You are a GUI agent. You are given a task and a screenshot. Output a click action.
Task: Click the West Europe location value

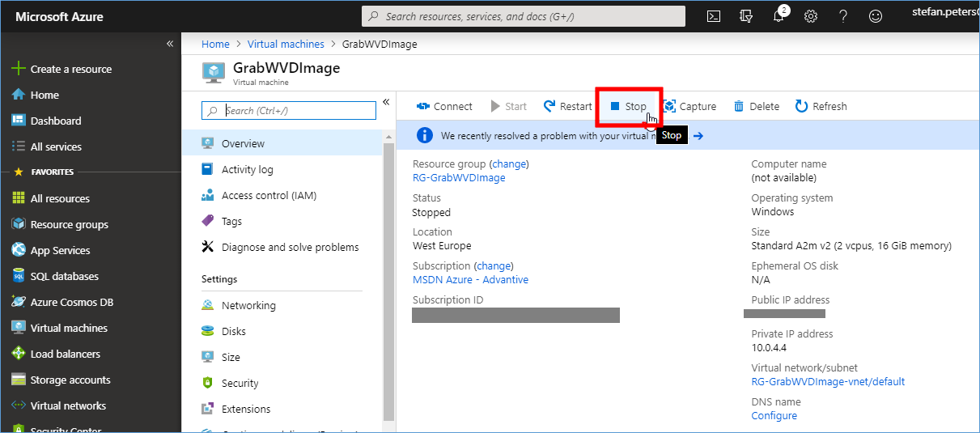coord(442,246)
